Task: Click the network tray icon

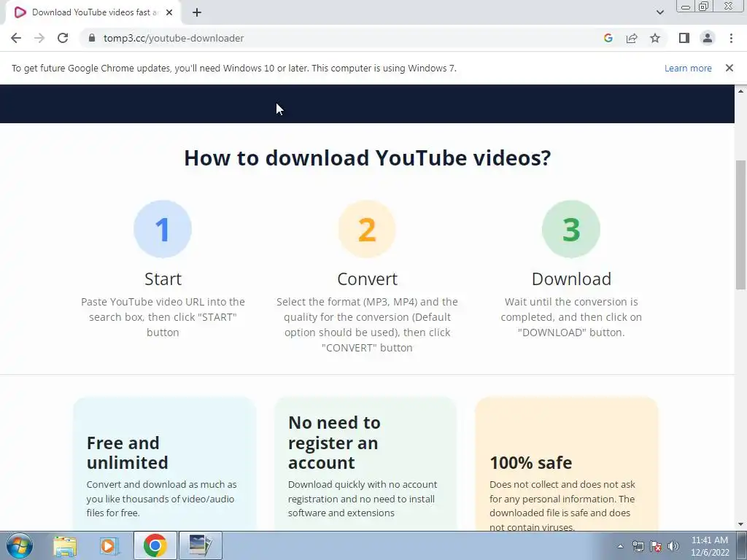Action: click(x=638, y=546)
